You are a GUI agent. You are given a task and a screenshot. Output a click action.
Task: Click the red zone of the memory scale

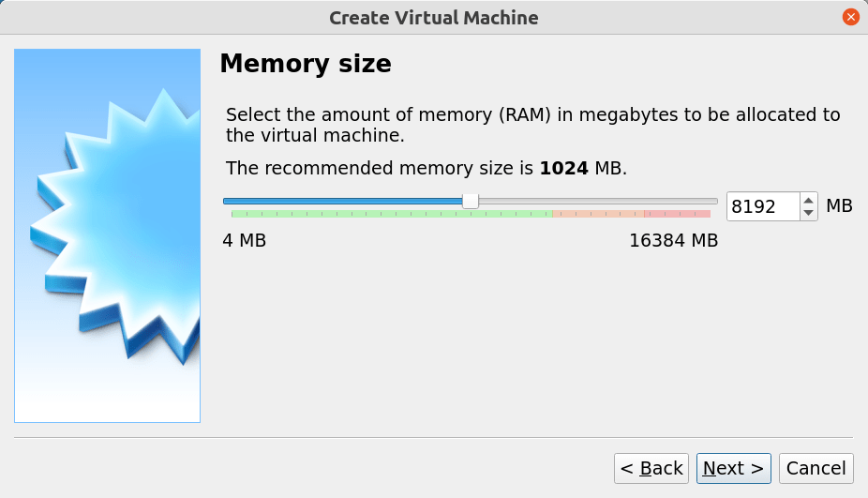677,214
